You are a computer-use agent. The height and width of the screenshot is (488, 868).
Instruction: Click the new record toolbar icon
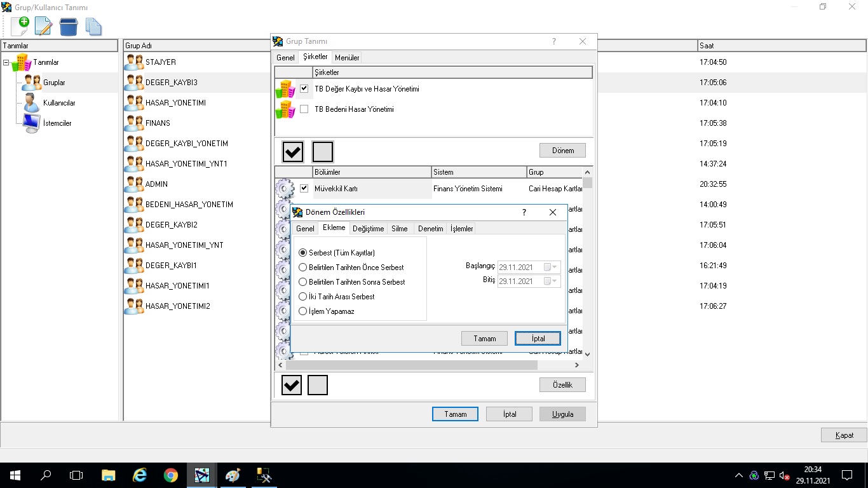pyautogui.click(x=20, y=26)
